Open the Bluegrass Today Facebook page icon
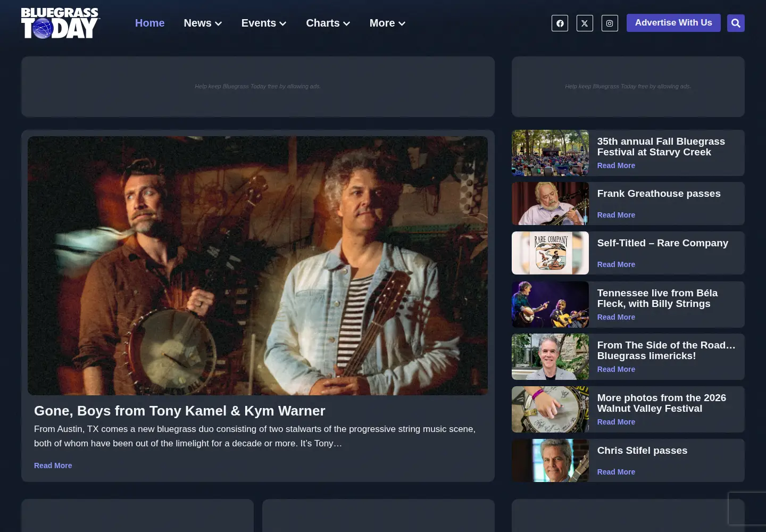Viewport: 766px width, 532px height. coord(560,23)
